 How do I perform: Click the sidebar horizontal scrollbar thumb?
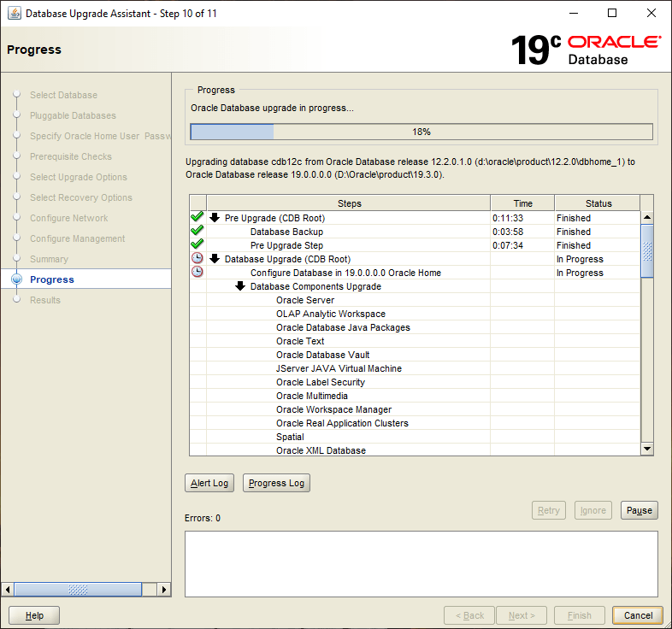[x=78, y=590]
